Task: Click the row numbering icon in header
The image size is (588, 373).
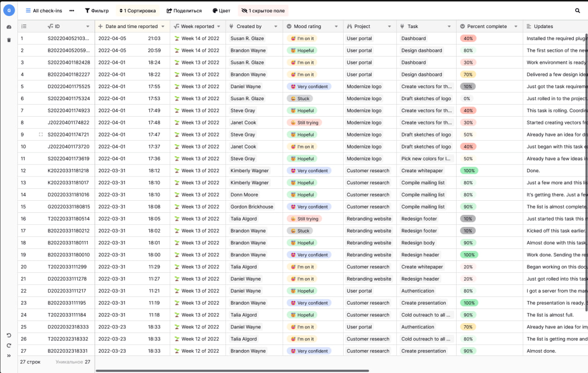Action: (24, 27)
